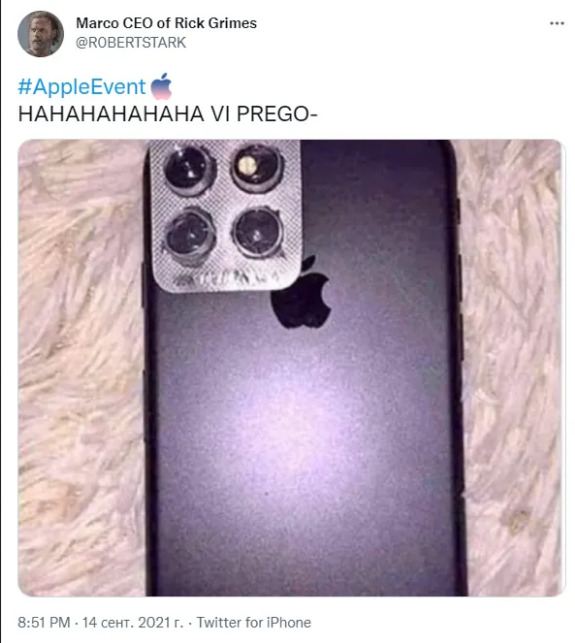Click the bottom-left camera lens in the photo
This screenshot has height=643, width=575.
[x=190, y=235]
